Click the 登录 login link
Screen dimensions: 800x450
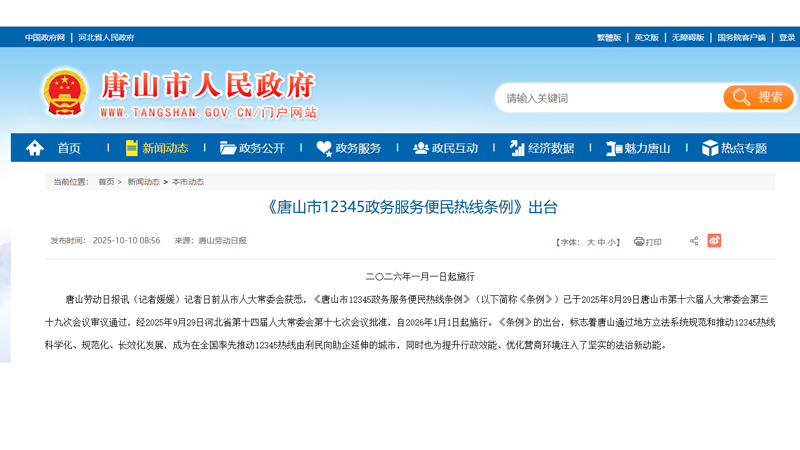[787, 37]
